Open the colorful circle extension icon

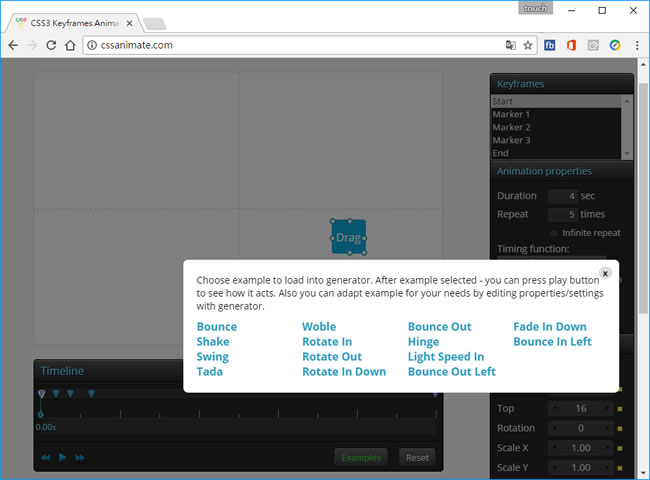[615, 45]
